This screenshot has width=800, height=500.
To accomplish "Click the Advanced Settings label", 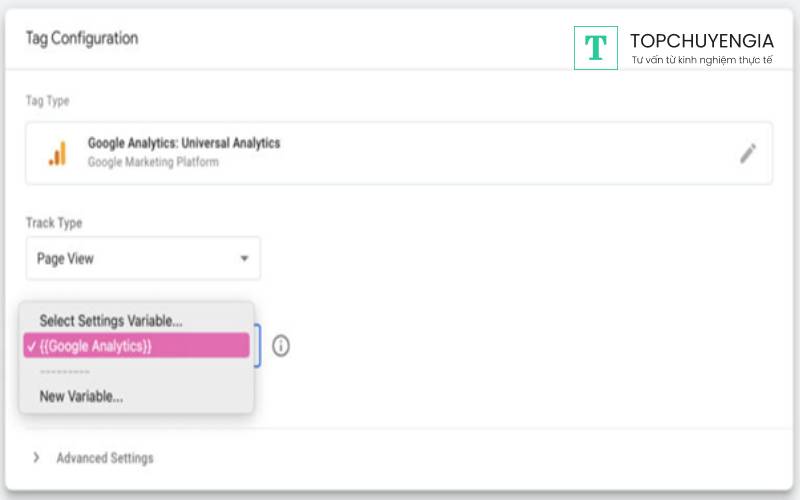I will (105, 458).
